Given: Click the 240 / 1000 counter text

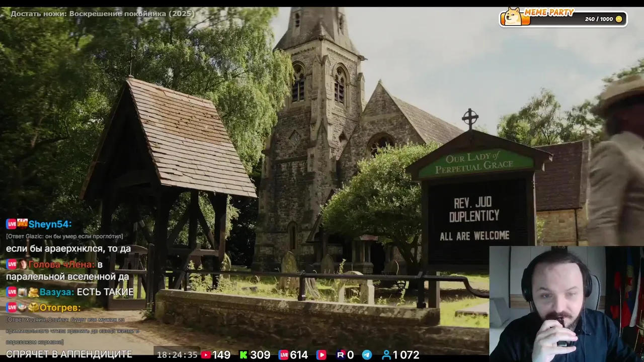Looking at the screenshot, I should pos(599,19).
